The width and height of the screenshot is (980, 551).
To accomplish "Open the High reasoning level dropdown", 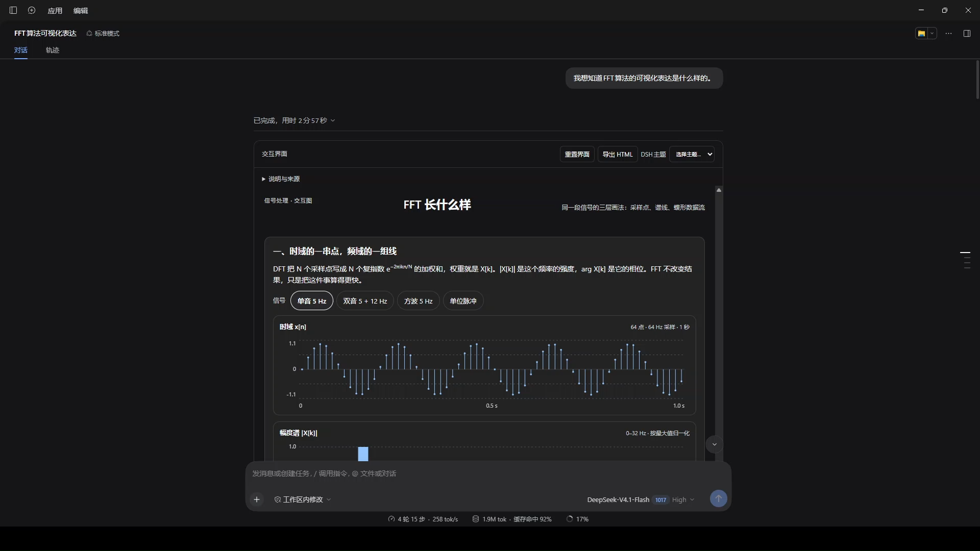I will 683,499.
